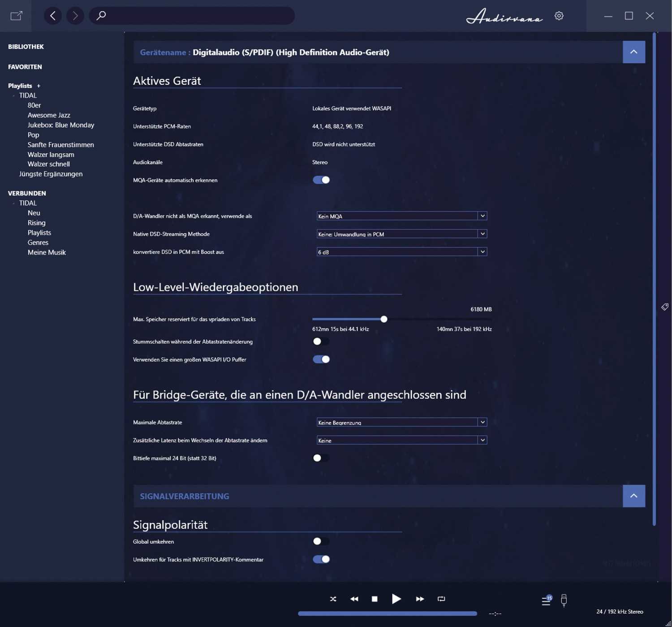This screenshot has width=672, height=627.
Task: Open TIDAL Neu
Action: (x=34, y=213)
